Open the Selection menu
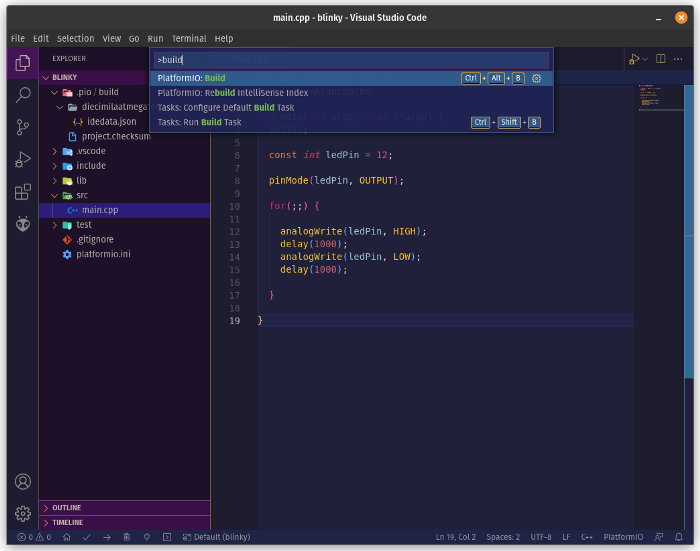The width and height of the screenshot is (700, 551). (x=75, y=38)
